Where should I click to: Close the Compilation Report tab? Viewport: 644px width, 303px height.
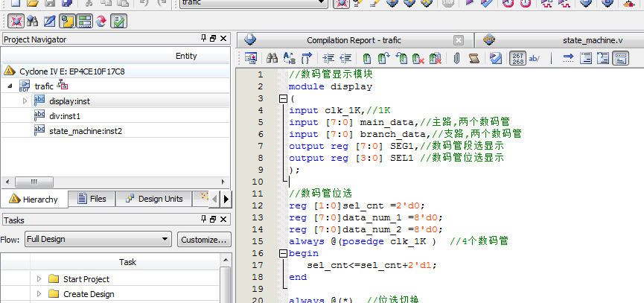click(459, 40)
